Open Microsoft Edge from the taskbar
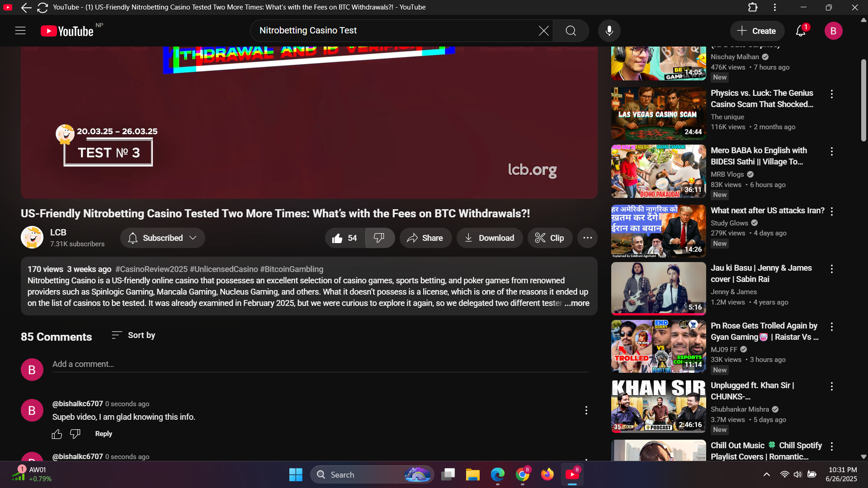868x488 pixels. pos(497,474)
